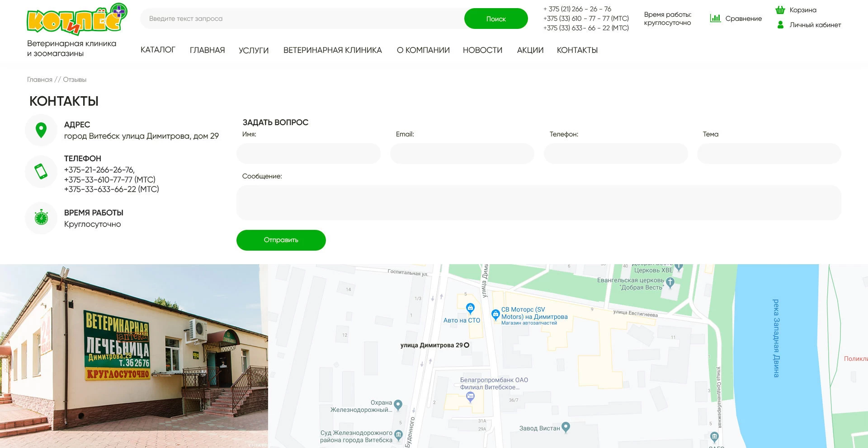868x448 pixels.
Task: Click the Суд Железнодорожного района map marker
Action: pyautogui.click(x=398, y=435)
